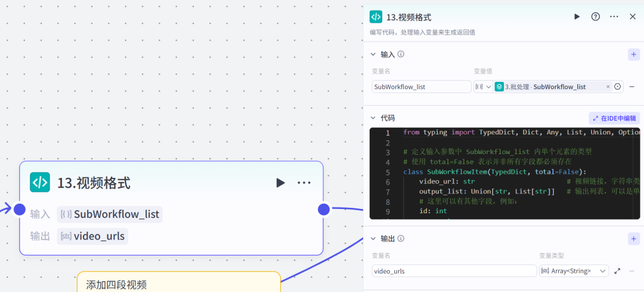
Task: Click the expand icon beside Array<String>
Action: [617, 271]
